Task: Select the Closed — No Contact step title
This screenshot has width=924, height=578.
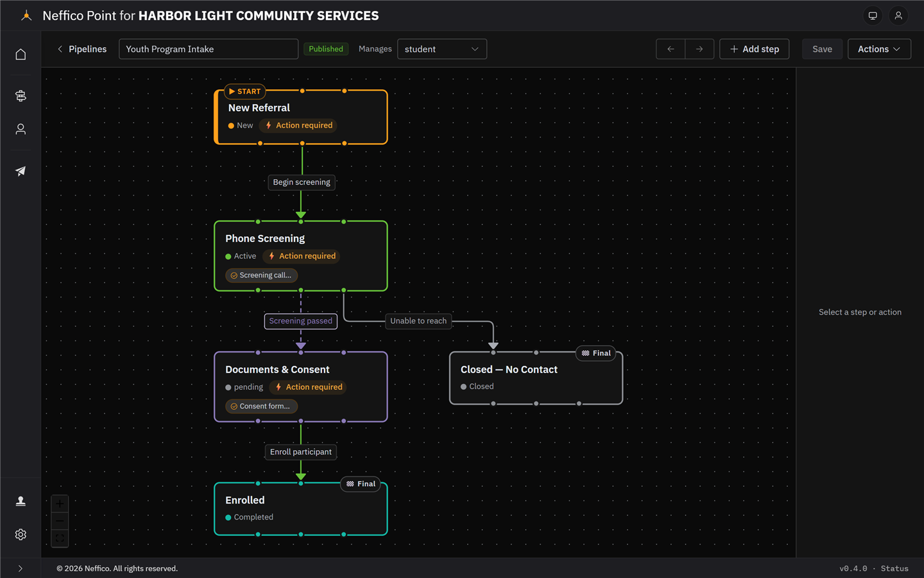Action: 509,369
